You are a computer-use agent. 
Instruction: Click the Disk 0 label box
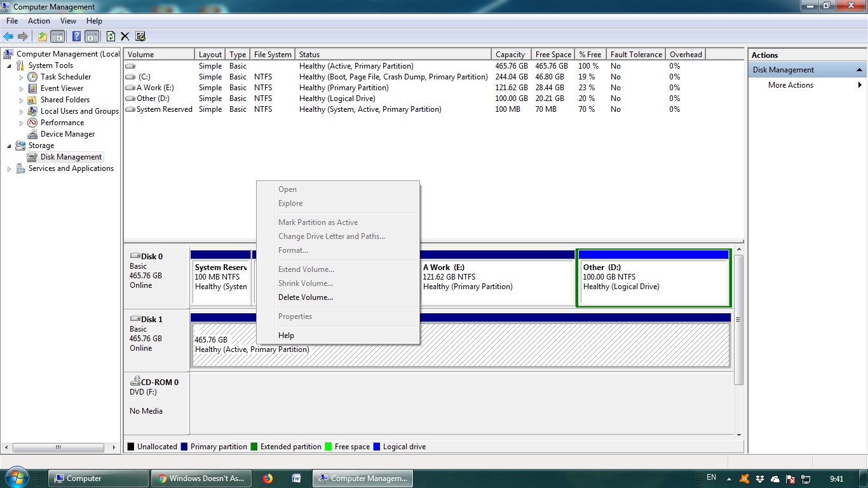pos(156,277)
